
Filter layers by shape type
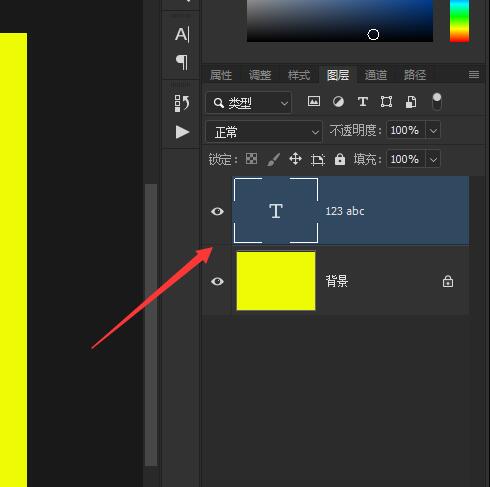(x=386, y=101)
